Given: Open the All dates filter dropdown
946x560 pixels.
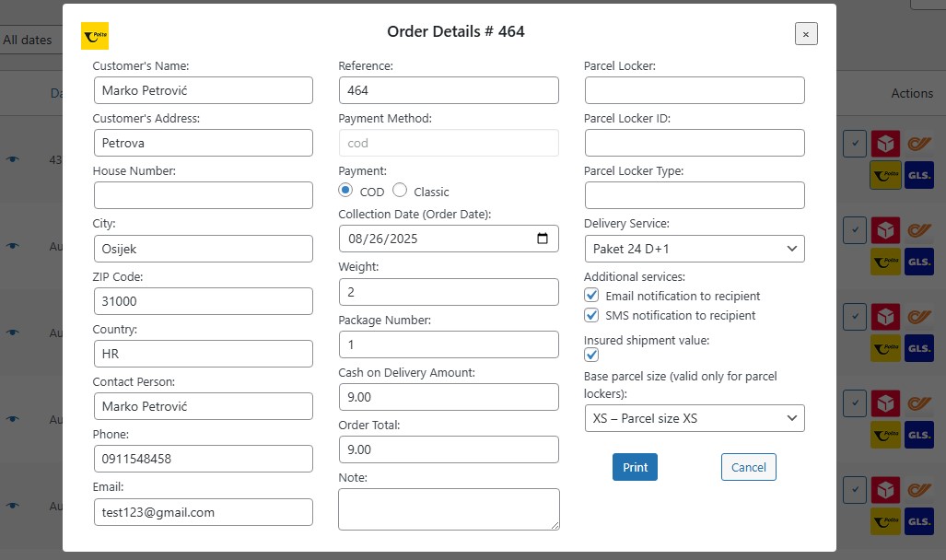Looking at the screenshot, I should tap(28, 40).
